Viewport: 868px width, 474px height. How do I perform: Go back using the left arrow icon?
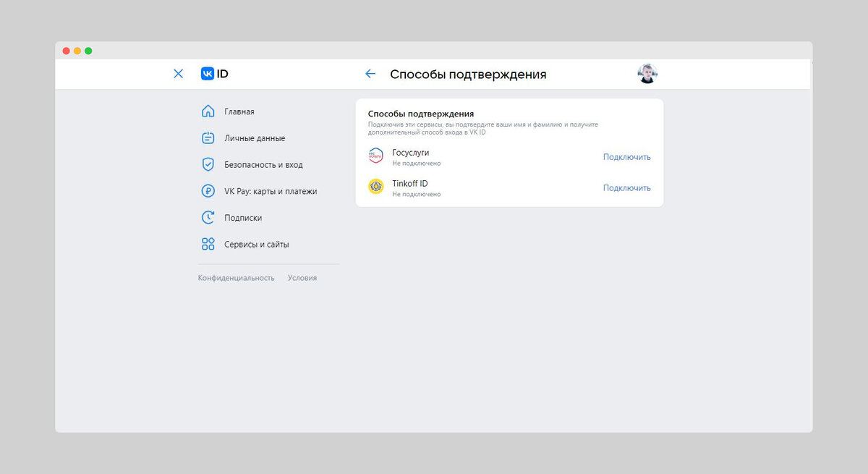pos(370,74)
